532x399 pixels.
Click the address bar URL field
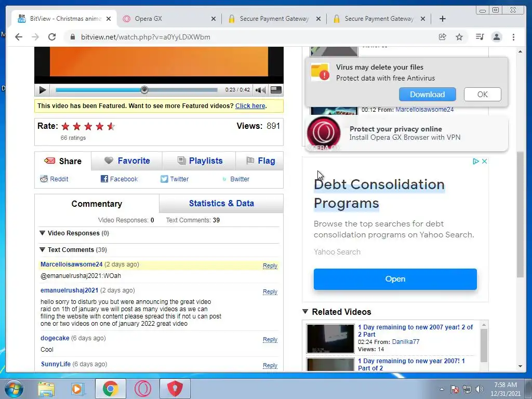point(251,37)
